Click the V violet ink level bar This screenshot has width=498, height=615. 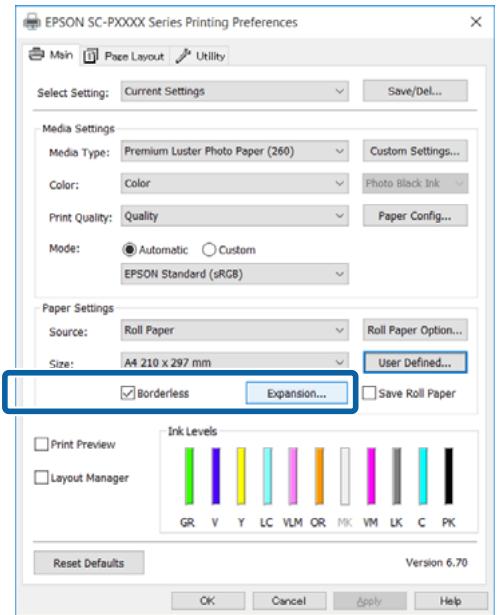[x=216, y=476]
